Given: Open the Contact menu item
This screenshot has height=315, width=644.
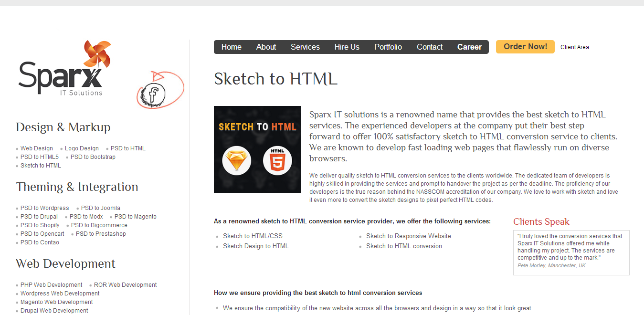Looking at the screenshot, I should (430, 47).
